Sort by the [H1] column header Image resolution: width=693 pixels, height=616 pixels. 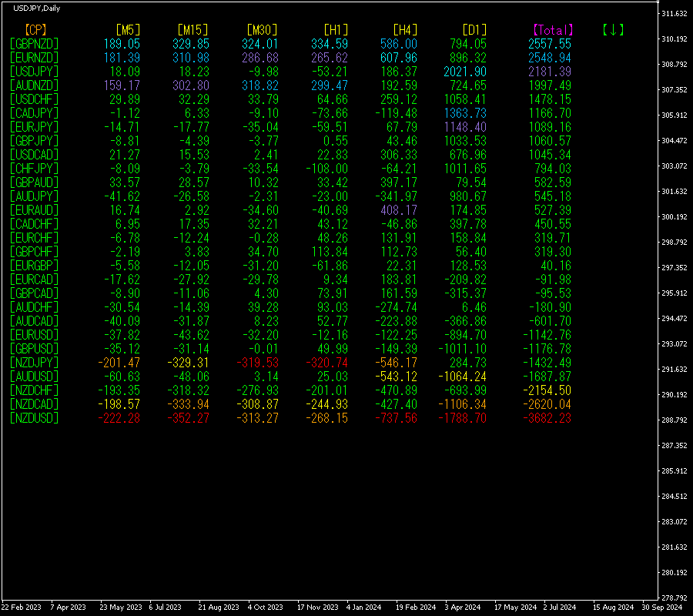pyautogui.click(x=336, y=30)
